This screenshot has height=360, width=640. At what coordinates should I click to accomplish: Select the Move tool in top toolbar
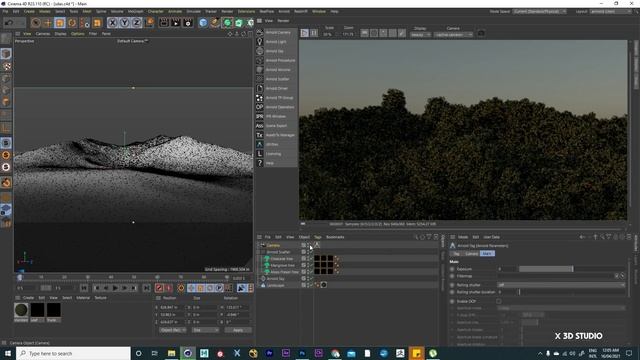(47, 23)
